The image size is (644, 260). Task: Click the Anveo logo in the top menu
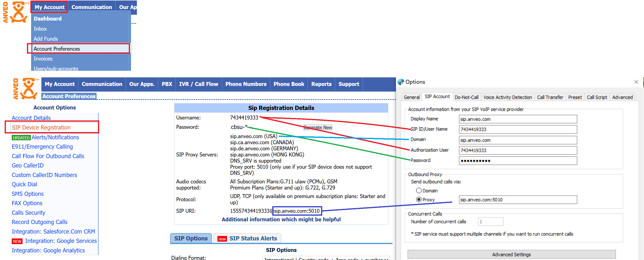pyautogui.click(x=15, y=12)
